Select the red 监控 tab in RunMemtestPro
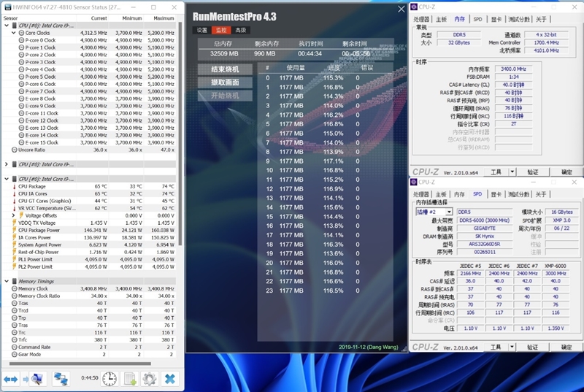The height and width of the screenshot is (392, 584). (221, 30)
